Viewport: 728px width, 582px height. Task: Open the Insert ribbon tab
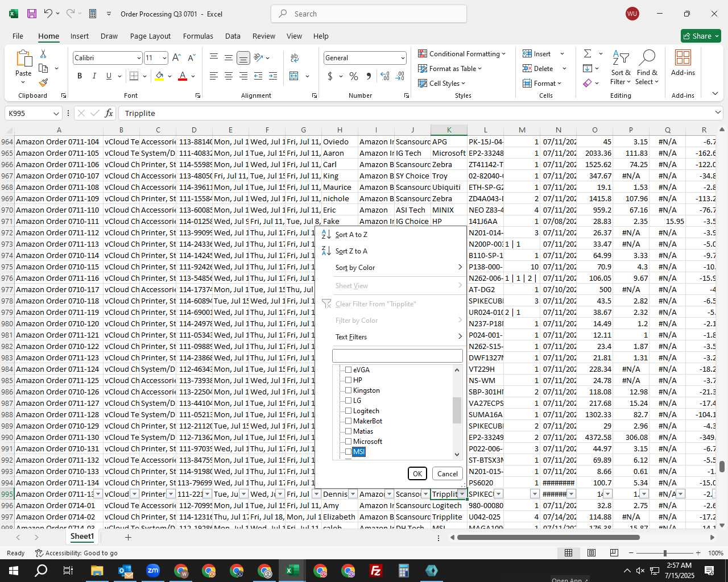80,36
